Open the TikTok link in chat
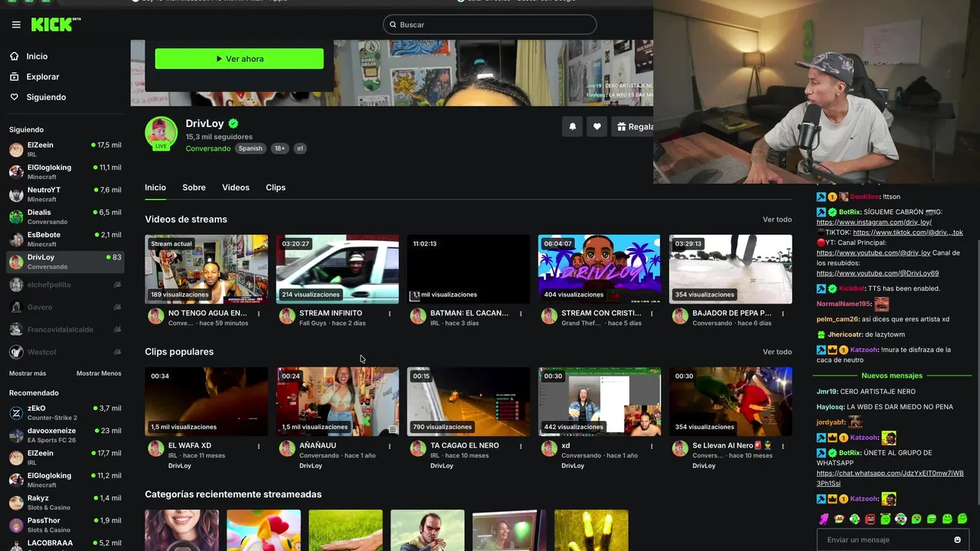 pos(908,232)
